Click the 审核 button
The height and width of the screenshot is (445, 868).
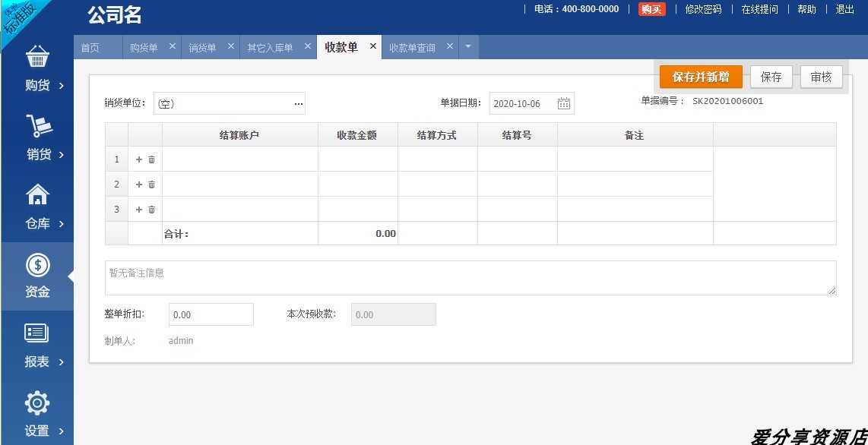pos(821,77)
